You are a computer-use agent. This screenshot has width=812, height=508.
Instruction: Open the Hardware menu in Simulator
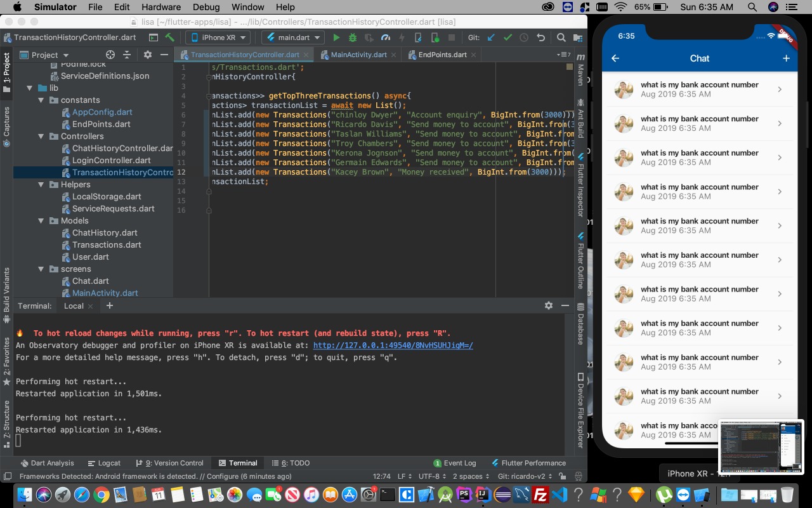point(162,7)
